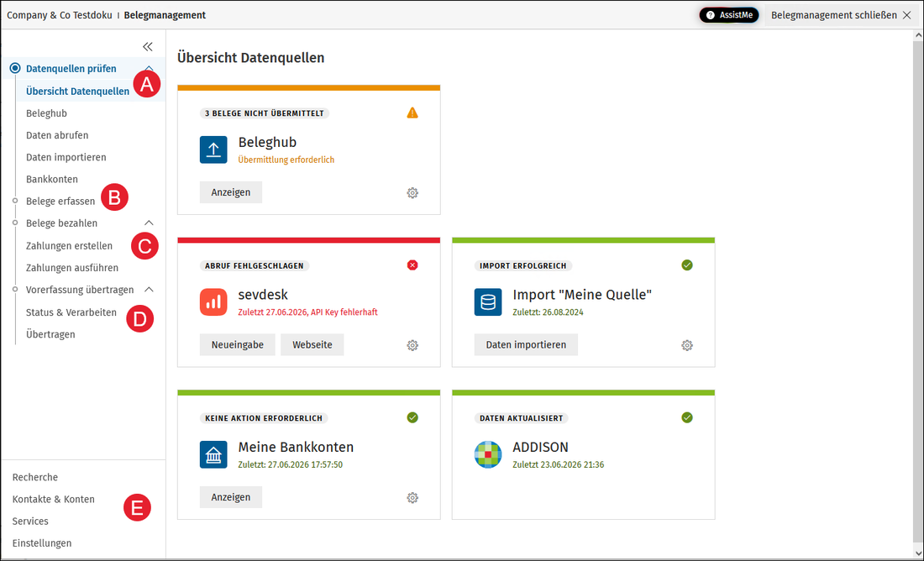
Task: Go to Bankkonten in the sidebar
Action: pos(52,179)
